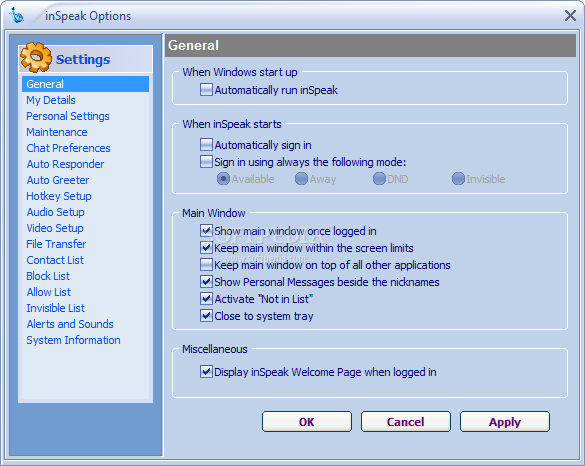Click the Apply button
585x466 pixels.
click(x=505, y=422)
